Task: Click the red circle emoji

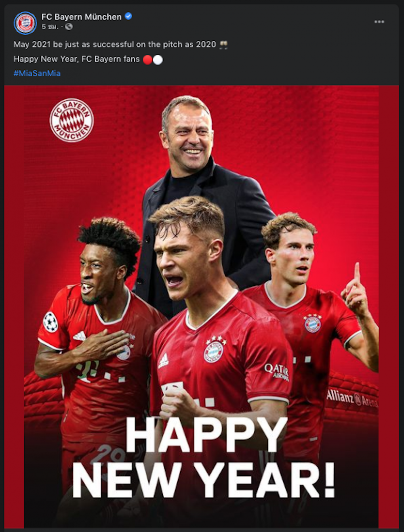Action: point(148,60)
